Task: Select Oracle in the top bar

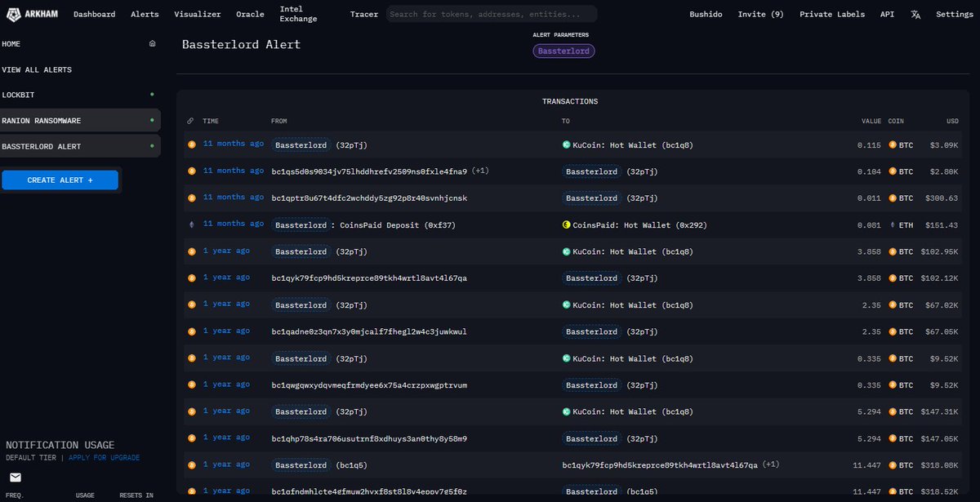Action: pyautogui.click(x=250, y=14)
